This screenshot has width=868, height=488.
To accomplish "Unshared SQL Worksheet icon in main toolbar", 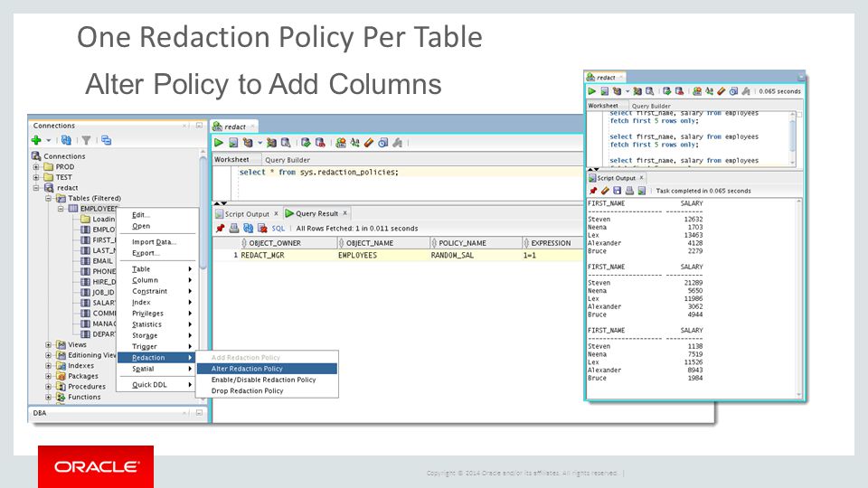I will (x=341, y=143).
